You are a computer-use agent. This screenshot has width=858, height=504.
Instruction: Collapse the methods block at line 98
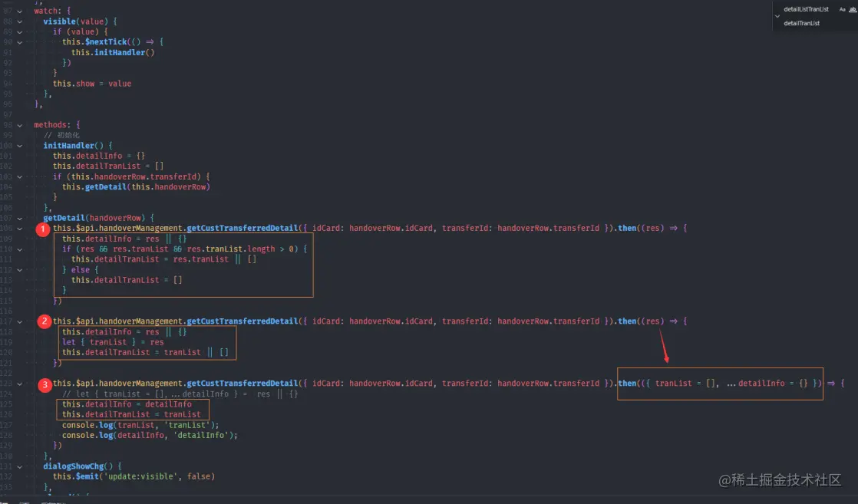(x=20, y=125)
